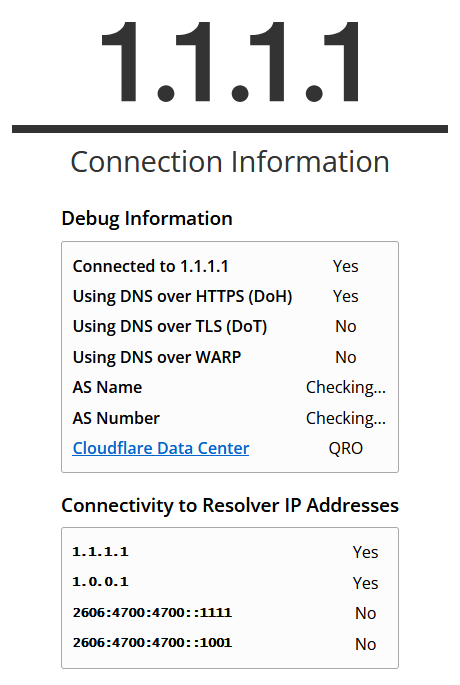
Task: Click the Debug Information heading
Action: point(147,218)
